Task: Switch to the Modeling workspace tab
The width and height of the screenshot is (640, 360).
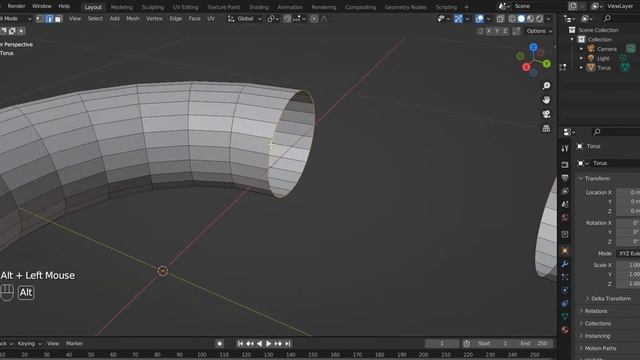Action: pyautogui.click(x=122, y=7)
